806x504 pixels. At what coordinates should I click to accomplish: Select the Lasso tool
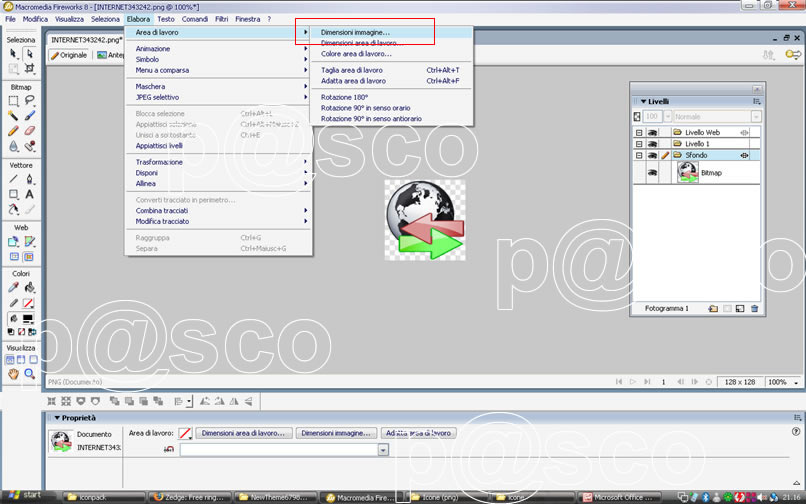click(29, 101)
